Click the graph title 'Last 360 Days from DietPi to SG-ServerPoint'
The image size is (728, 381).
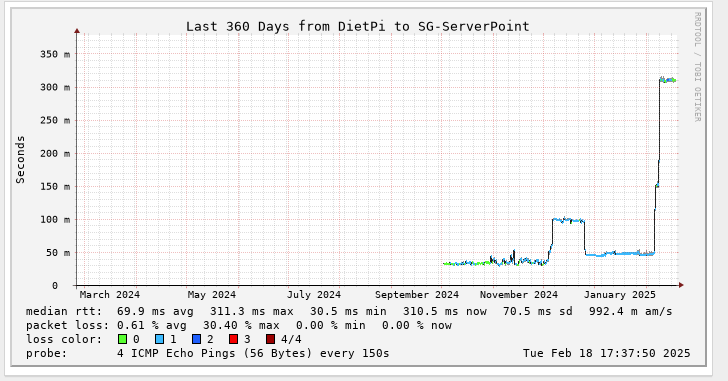358,26
